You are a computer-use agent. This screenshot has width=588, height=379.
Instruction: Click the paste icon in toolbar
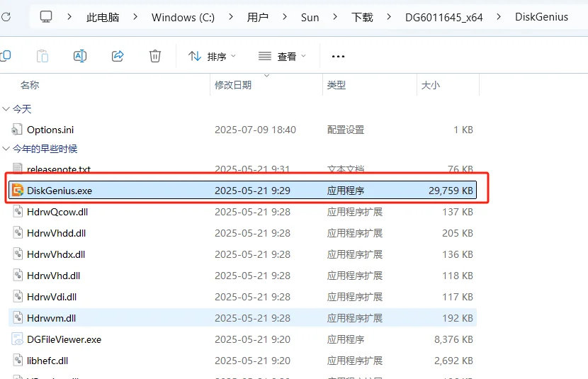pos(43,56)
